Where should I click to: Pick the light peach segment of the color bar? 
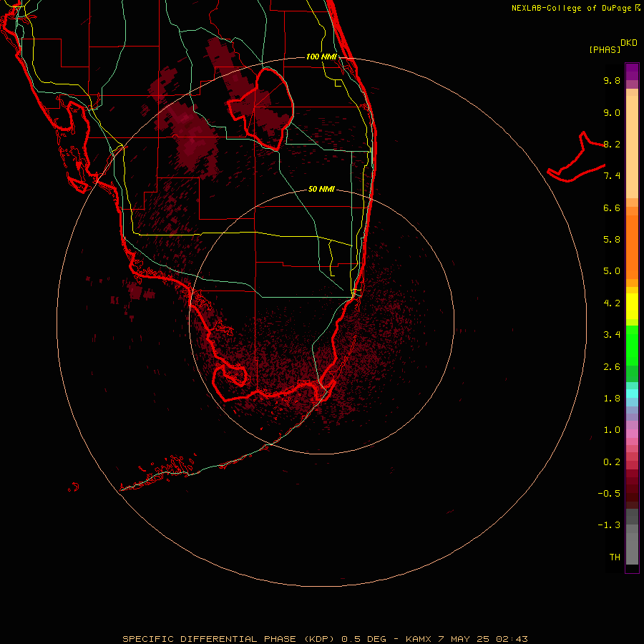pos(632,147)
